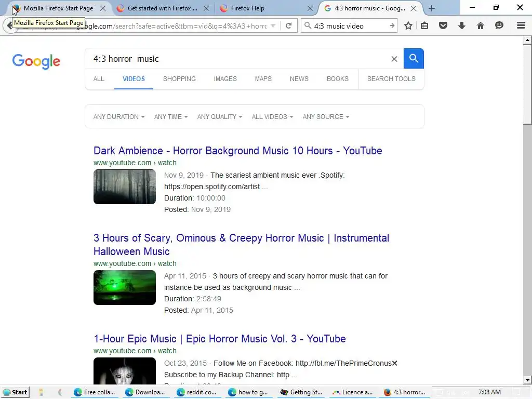Expand the ANY DURATION filter
This screenshot has width=532, height=399.
(x=119, y=117)
